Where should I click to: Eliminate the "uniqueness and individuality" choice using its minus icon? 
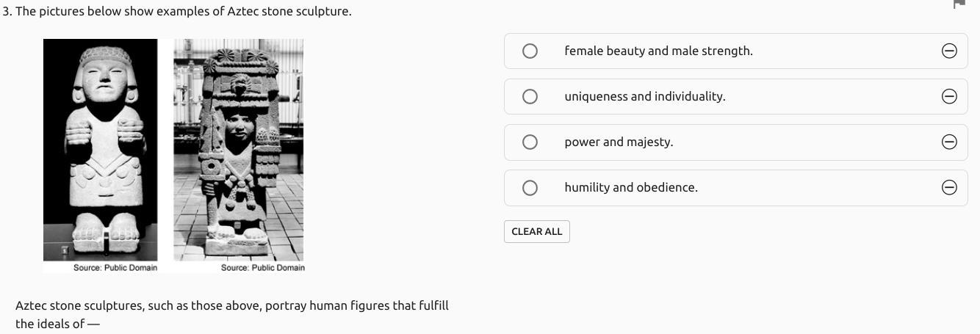pyautogui.click(x=949, y=96)
